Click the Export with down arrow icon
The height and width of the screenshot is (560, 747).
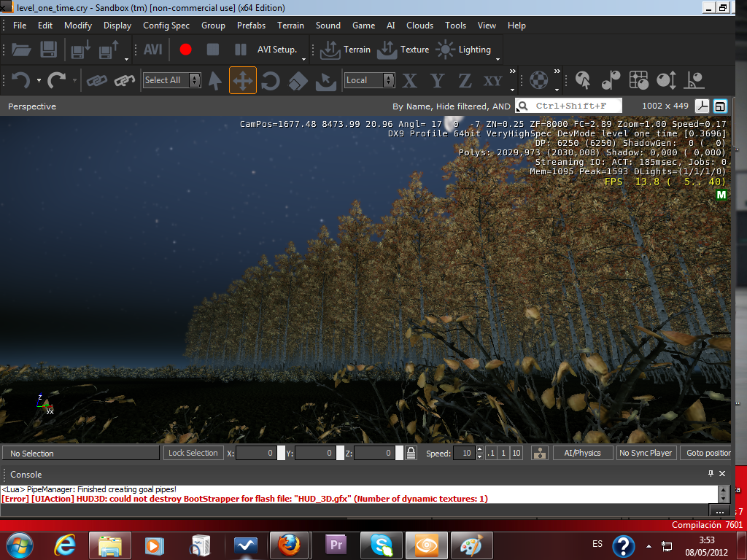pyautogui.click(x=80, y=50)
